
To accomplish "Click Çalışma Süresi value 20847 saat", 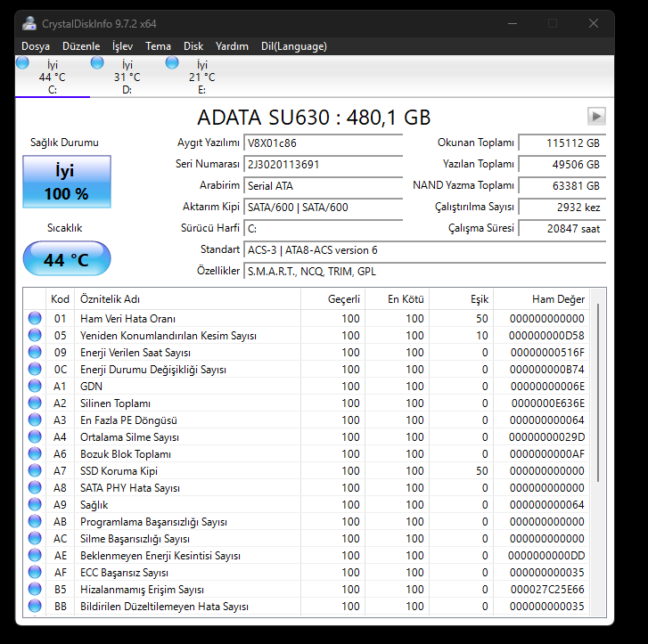I will pyautogui.click(x=562, y=229).
